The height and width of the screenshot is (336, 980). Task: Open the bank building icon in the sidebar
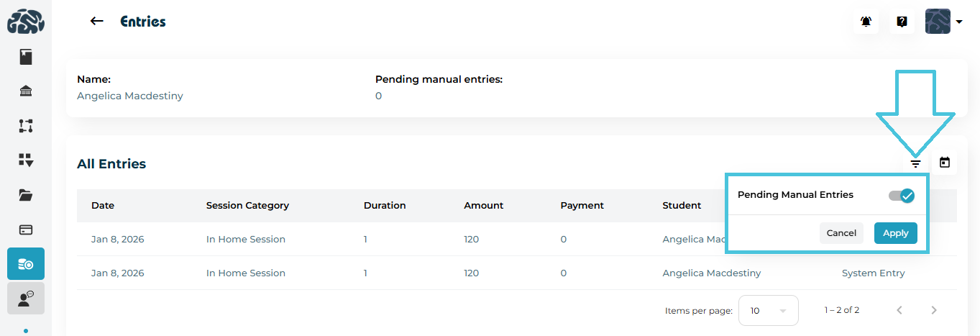click(26, 91)
